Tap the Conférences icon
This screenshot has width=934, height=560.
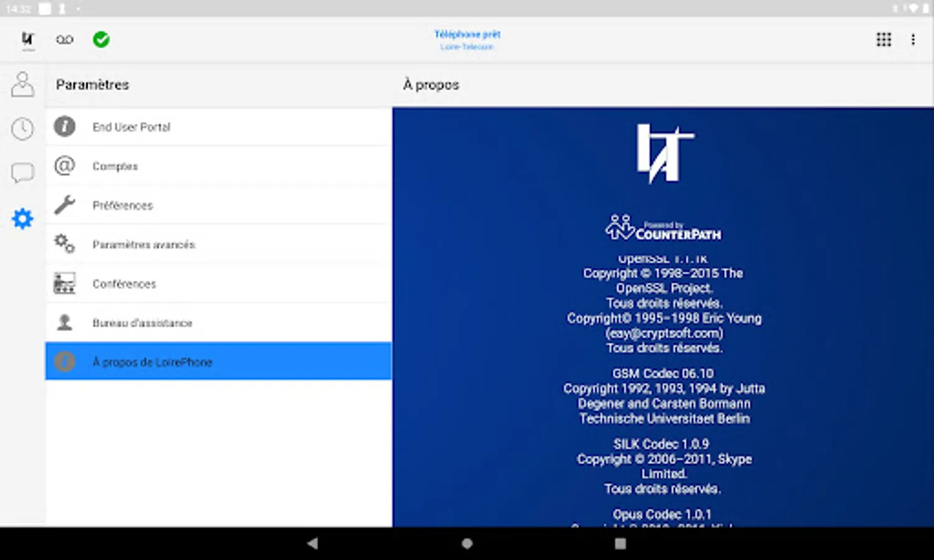tap(65, 283)
